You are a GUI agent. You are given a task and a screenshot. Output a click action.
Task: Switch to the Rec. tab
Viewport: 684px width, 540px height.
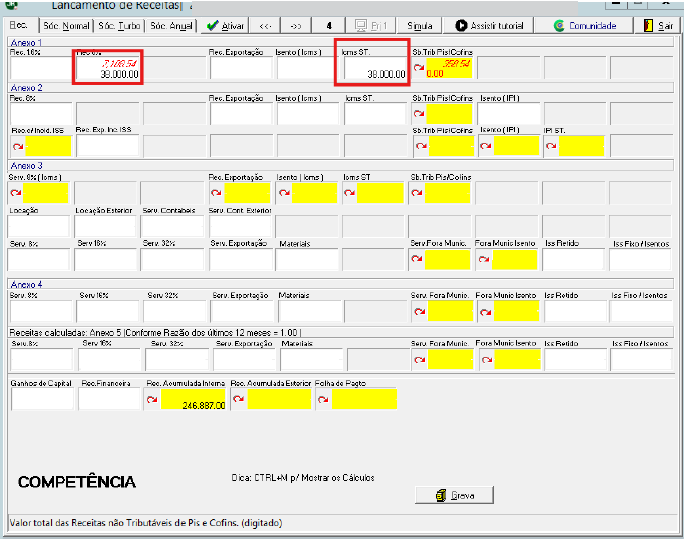point(19,25)
